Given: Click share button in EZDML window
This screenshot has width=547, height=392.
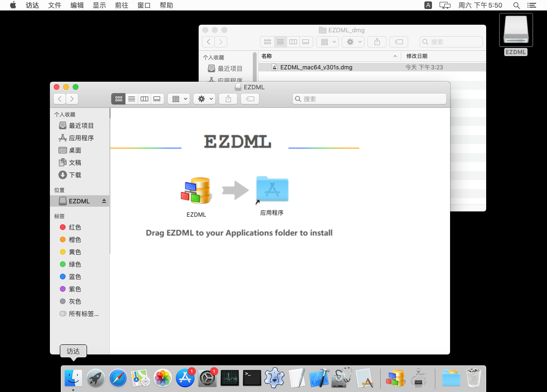Looking at the screenshot, I should coord(228,99).
